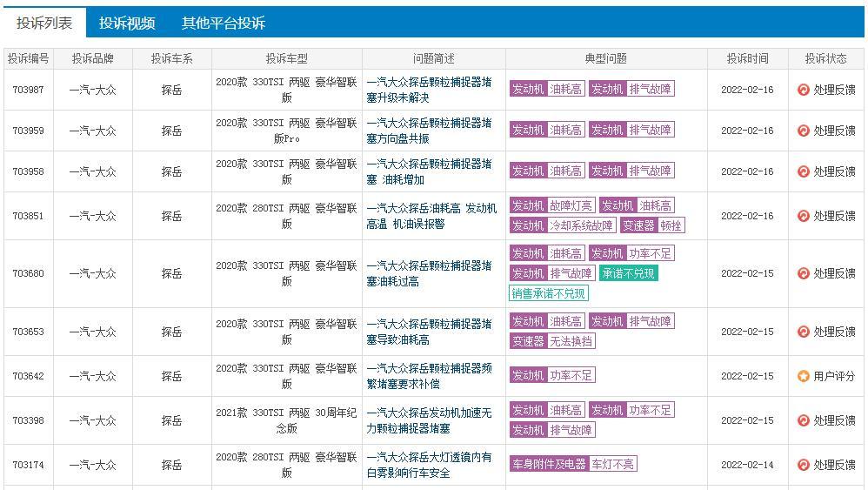Click 车身附件及电器 车灯不亮 tag

573,464
